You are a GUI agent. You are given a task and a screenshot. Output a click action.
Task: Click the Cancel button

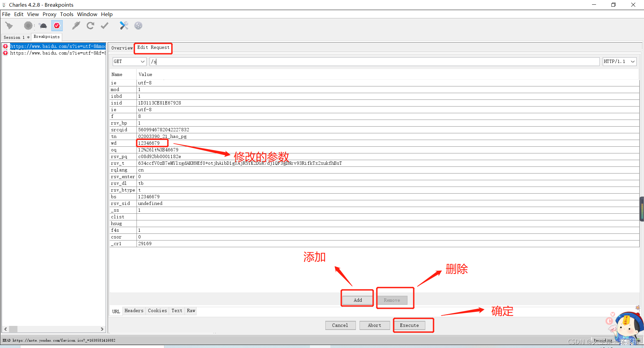click(340, 325)
